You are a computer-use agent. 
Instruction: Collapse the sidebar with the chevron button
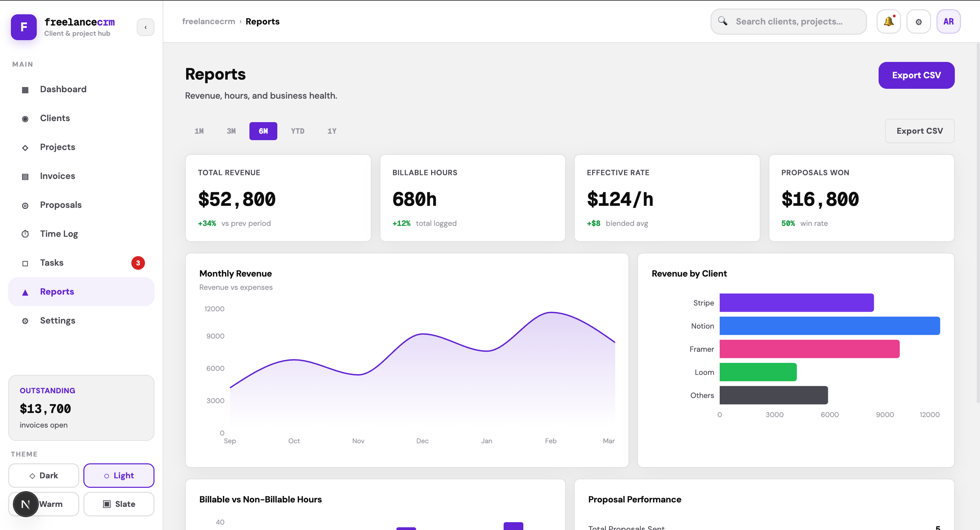(x=146, y=27)
